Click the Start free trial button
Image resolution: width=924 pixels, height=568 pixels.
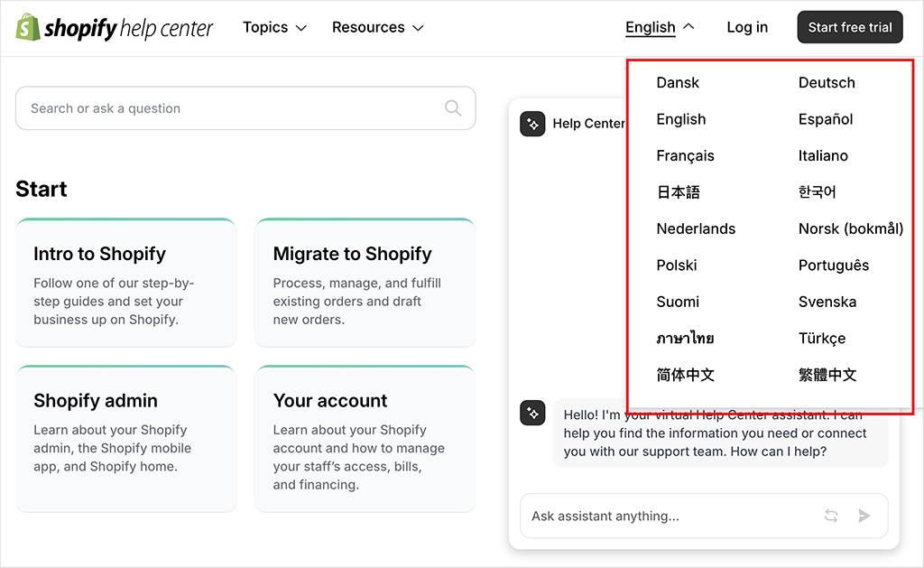pyautogui.click(x=850, y=27)
